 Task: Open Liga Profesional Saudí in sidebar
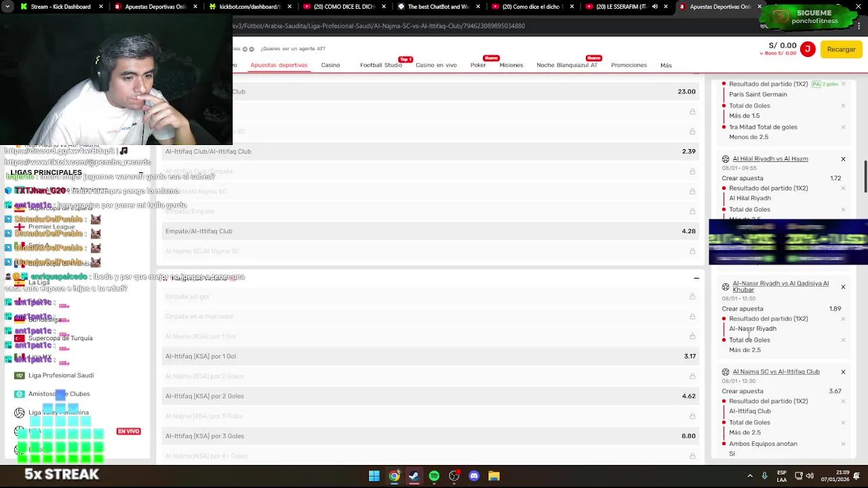point(61,375)
